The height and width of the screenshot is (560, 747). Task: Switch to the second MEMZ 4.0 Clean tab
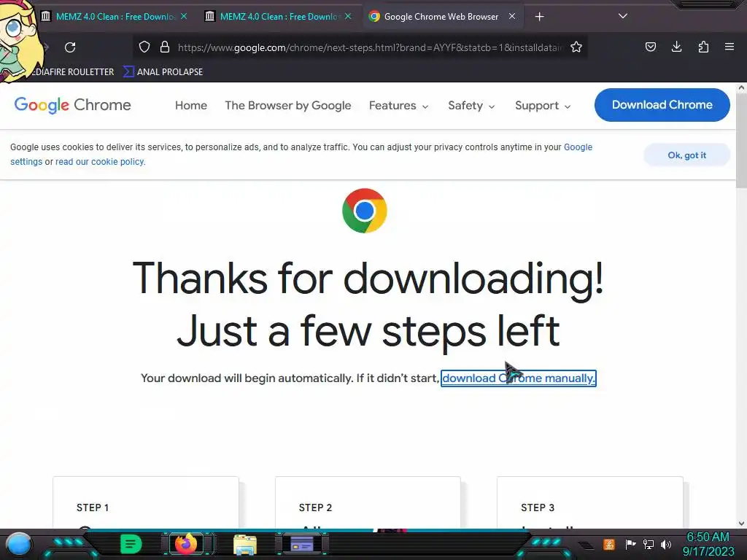tap(279, 16)
